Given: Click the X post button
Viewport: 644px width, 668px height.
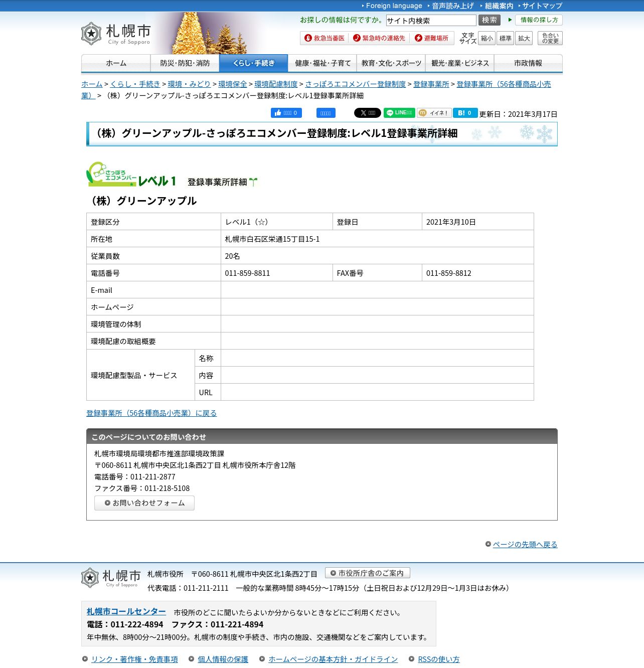Looking at the screenshot, I should pos(367,113).
